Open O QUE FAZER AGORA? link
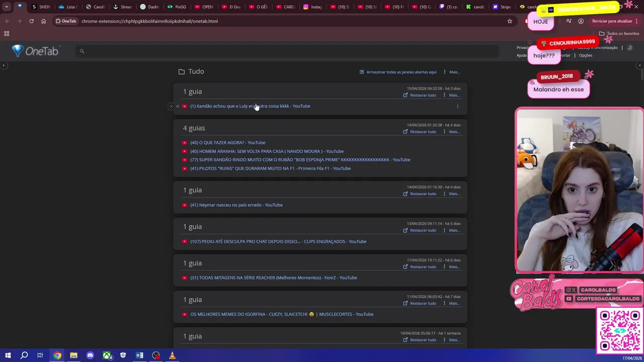644x362 pixels. [227, 143]
